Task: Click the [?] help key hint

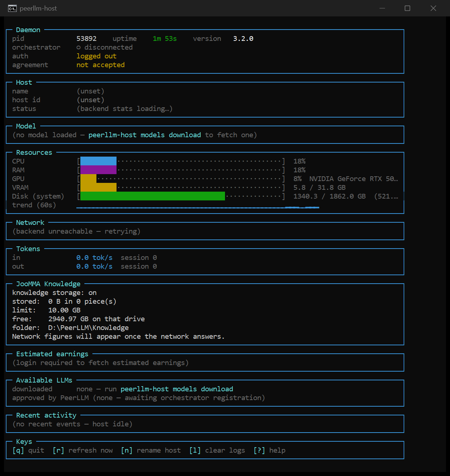Action: tap(270, 450)
